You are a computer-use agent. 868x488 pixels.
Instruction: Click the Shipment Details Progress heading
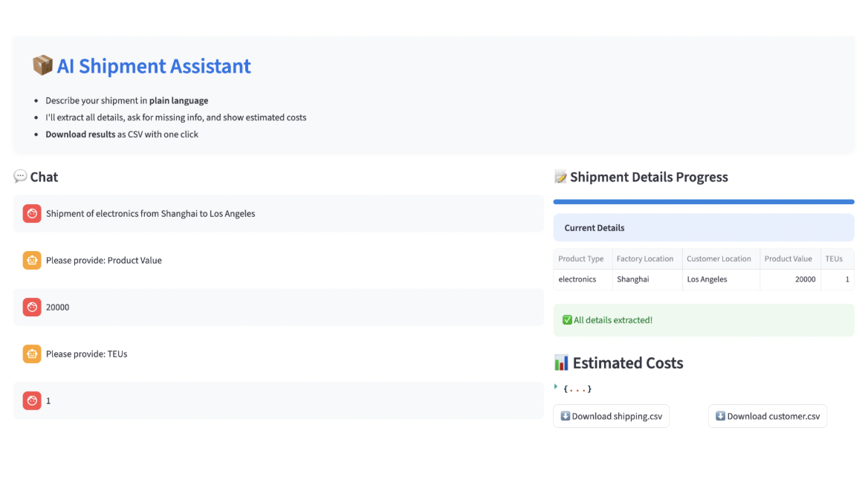click(x=649, y=177)
